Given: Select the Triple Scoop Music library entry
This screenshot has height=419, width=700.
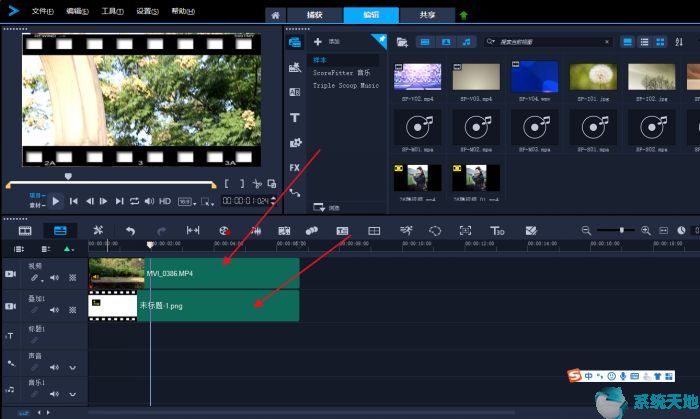Looking at the screenshot, I should (346, 85).
